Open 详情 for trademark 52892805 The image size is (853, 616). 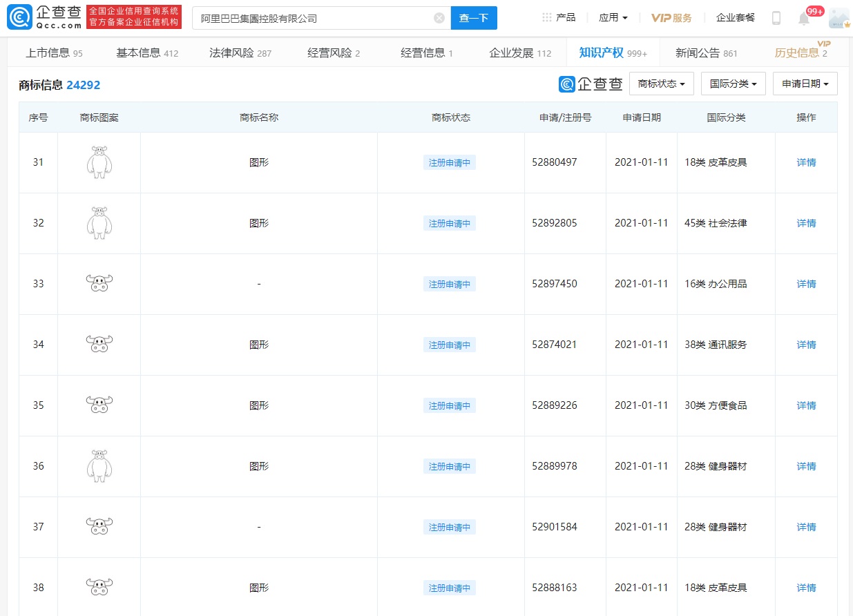[x=806, y=223]
